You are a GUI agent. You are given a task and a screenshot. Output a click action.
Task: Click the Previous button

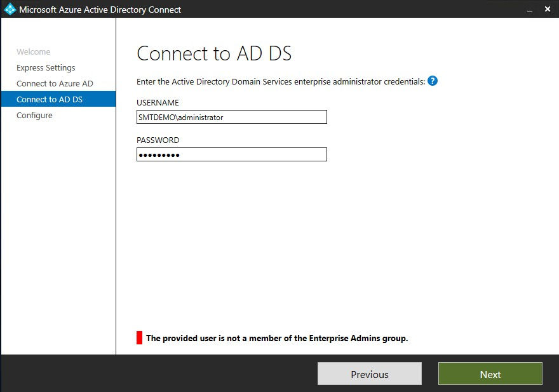tap(370, 374)
